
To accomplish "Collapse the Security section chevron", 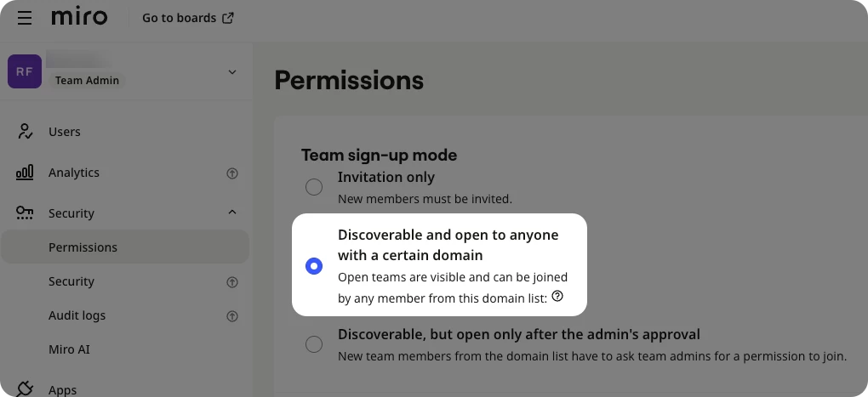I will click(232, 213).
